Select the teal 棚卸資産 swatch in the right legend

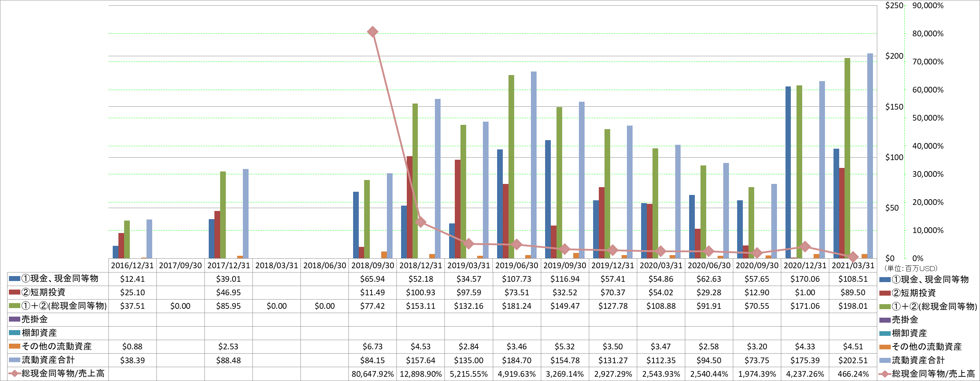pos(885,333)
